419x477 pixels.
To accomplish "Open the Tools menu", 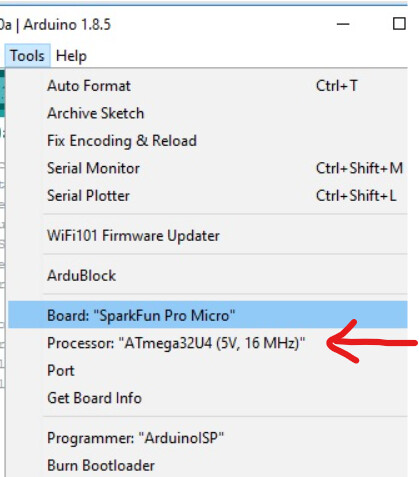I will 27,55.
